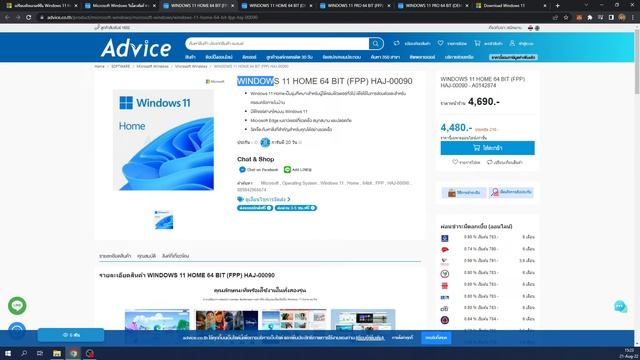640x360 pixels.
Task: Click the 250 baht item in navigation bar
Action: point(385,57)
